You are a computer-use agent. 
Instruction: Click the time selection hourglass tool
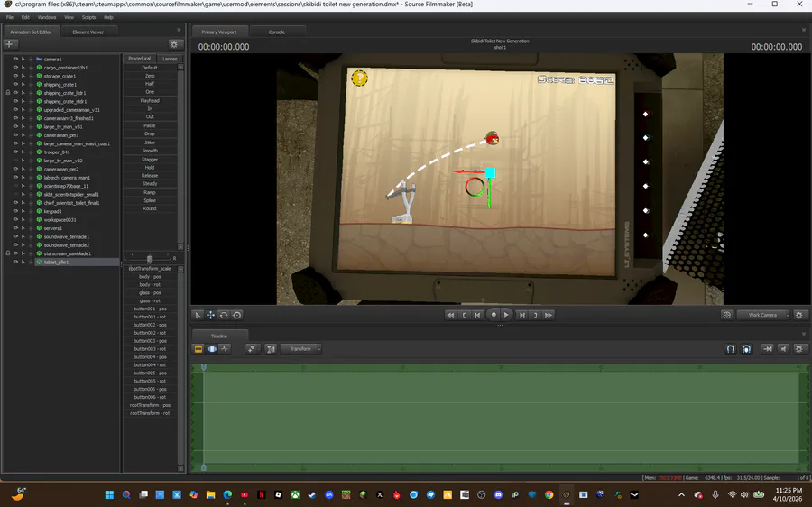point(271,349)
